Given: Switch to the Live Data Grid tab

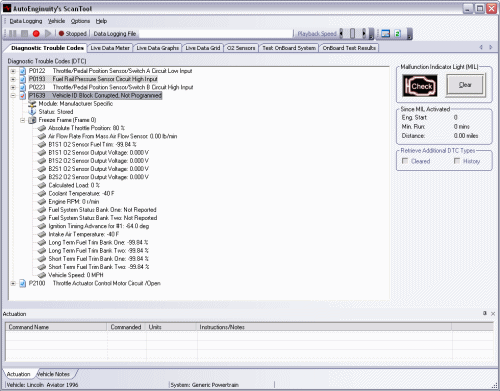Looking at the screenshot, I should click(203, 48).
